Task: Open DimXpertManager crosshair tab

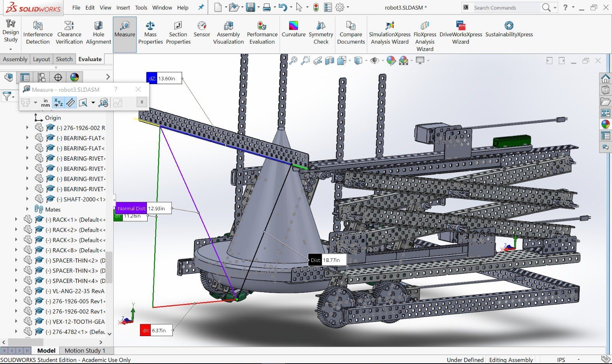Action: [58, 77]
